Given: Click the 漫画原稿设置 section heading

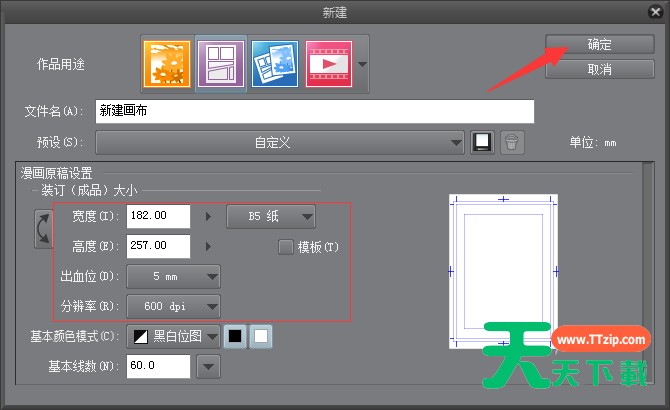Looking at the screenshot, I should click(56, 173).
